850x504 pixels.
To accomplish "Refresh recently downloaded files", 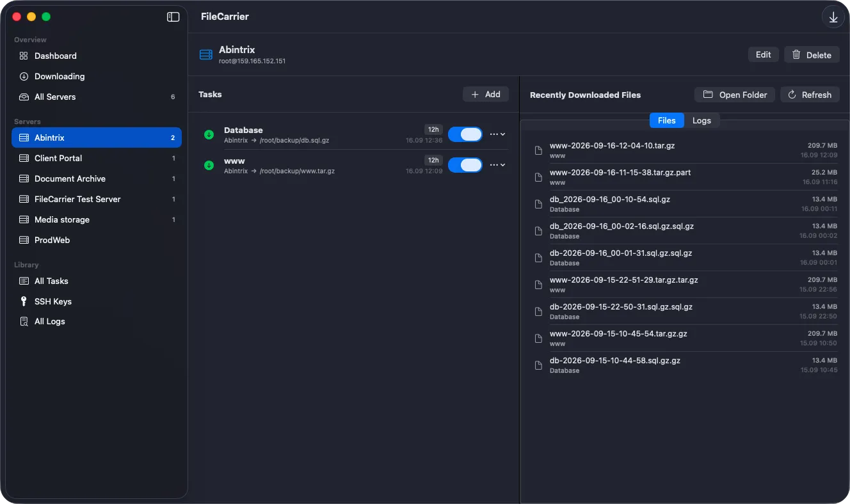I will pyautogui.click(x=810, y=95).
